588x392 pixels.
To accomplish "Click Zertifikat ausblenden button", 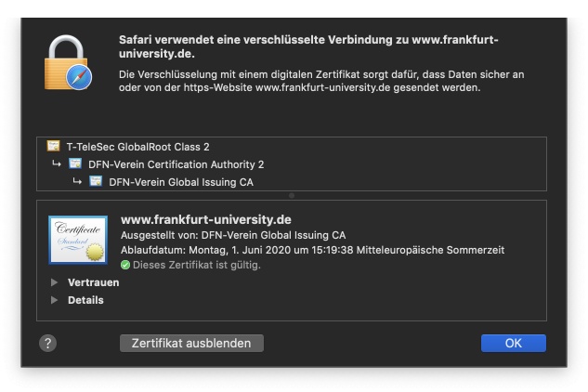I will pyautogui.click(x=191, y=344).
